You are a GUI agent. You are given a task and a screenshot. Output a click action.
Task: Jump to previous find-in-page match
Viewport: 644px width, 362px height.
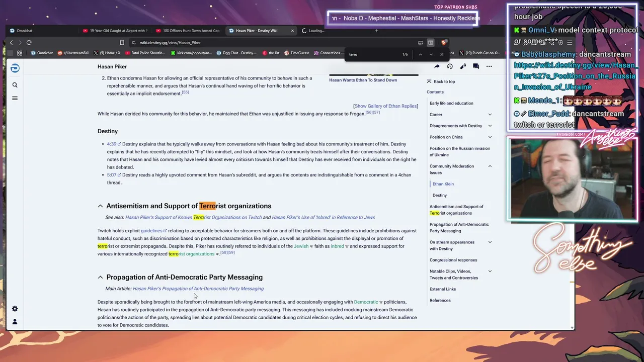tap(420, 54)
